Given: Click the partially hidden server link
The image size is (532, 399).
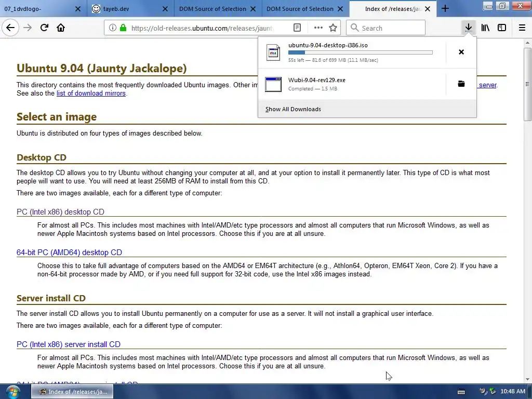Looking at the screenshot, I should coord(487,85).
